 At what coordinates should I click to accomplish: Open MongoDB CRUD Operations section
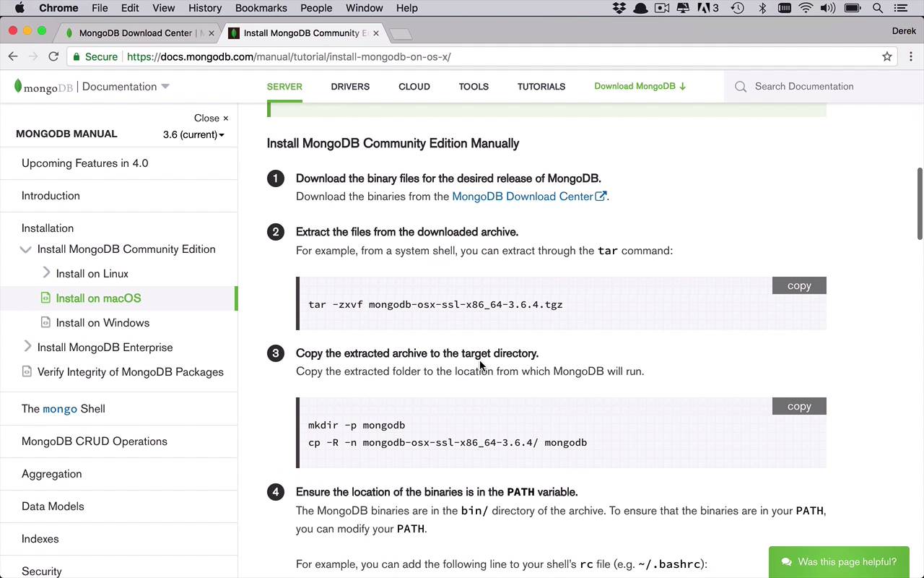tap(95, 441)
